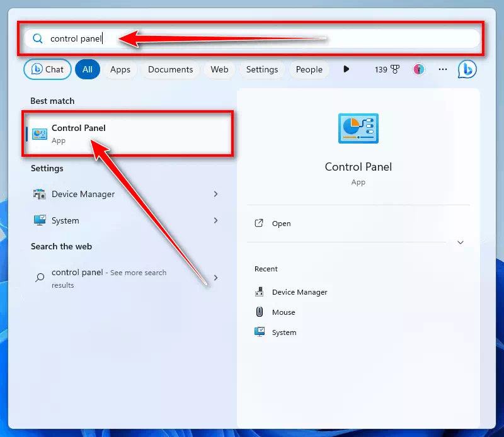504x437 pixels.
Task: Click the web search magnifier icon
Action: point(40,277)
